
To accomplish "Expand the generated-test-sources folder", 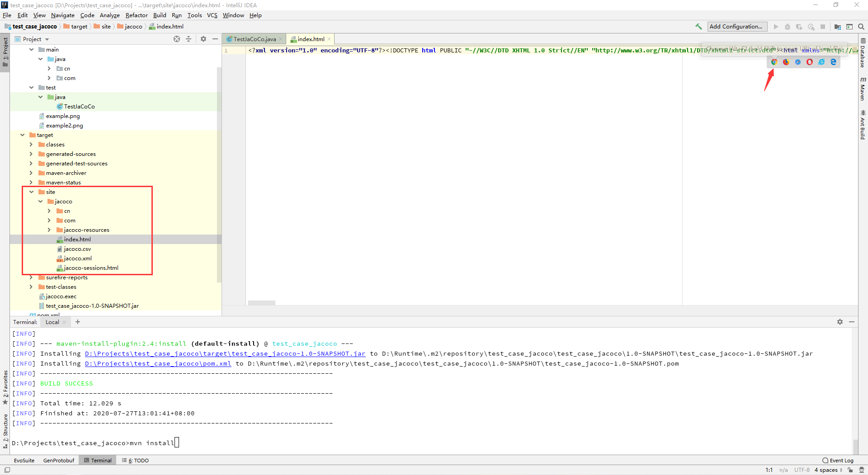I will pos(31,164).
